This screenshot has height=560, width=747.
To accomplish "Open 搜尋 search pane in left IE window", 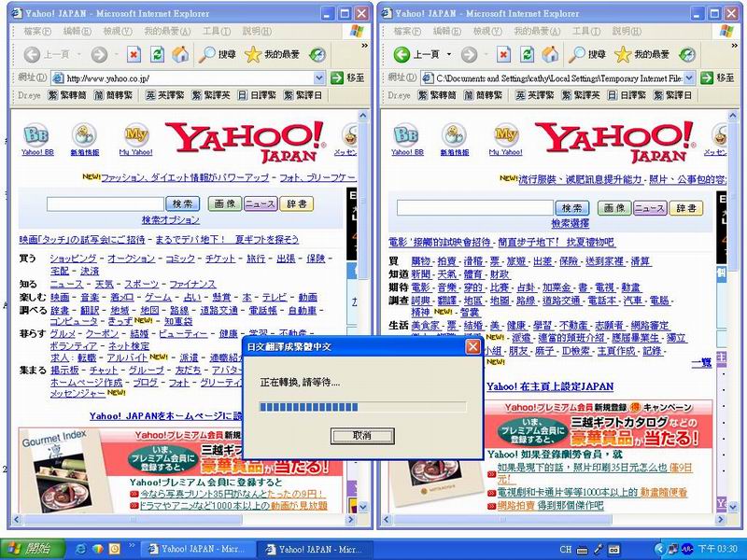I will (x=218, y=55).
